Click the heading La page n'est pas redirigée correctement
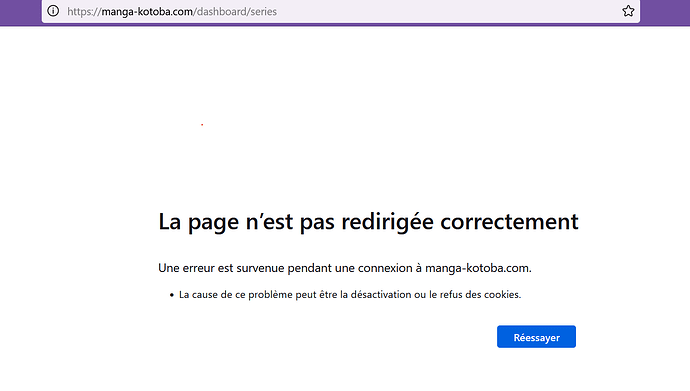The width and height of the screenshot is (690, 391). coord(368,222)
